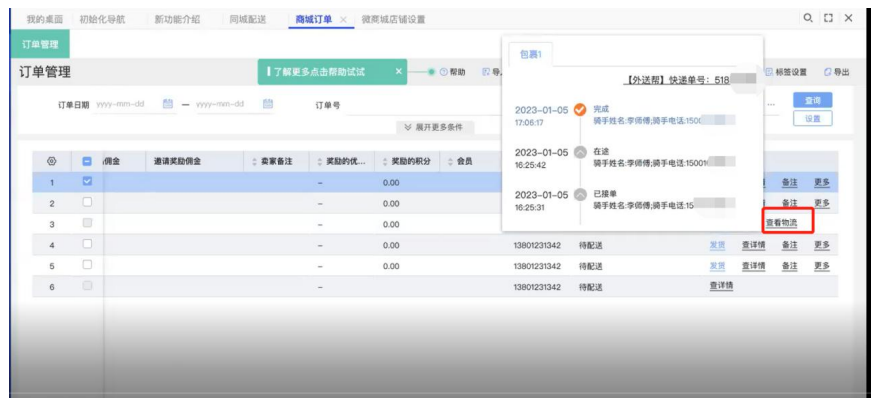Click the 设置 button below 查询
The height and width of the screenshot is (398, 872).
[x=812, y=118]
